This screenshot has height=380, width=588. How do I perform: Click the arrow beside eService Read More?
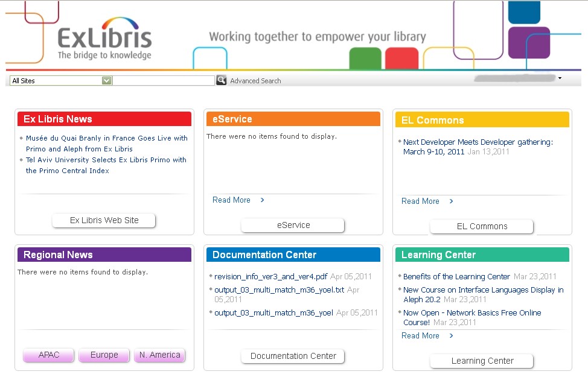[x=262, y=200]
